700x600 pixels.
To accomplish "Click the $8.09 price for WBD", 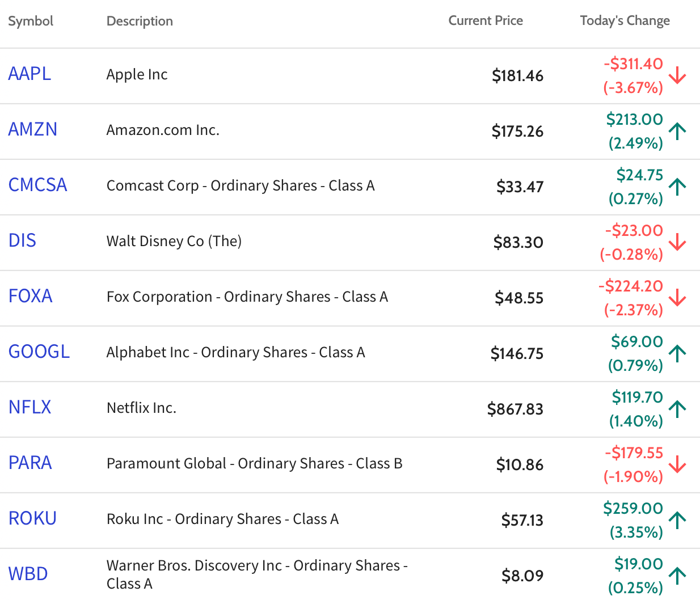I will tap(522, 576).
